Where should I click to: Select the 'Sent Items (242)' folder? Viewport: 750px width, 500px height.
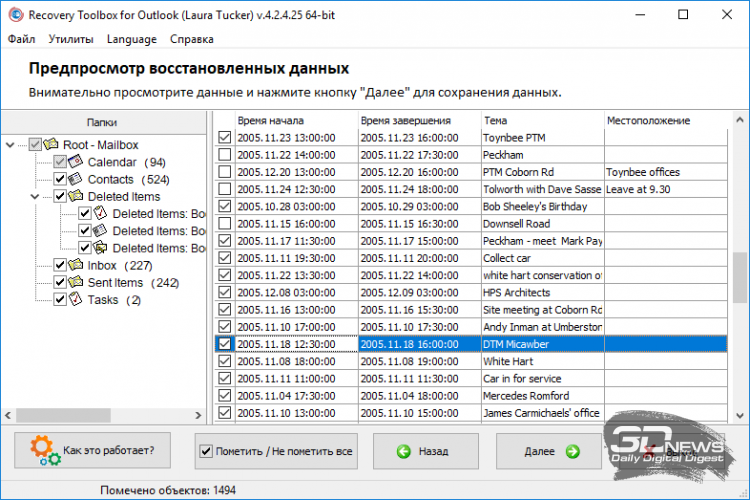pos(133,283)
